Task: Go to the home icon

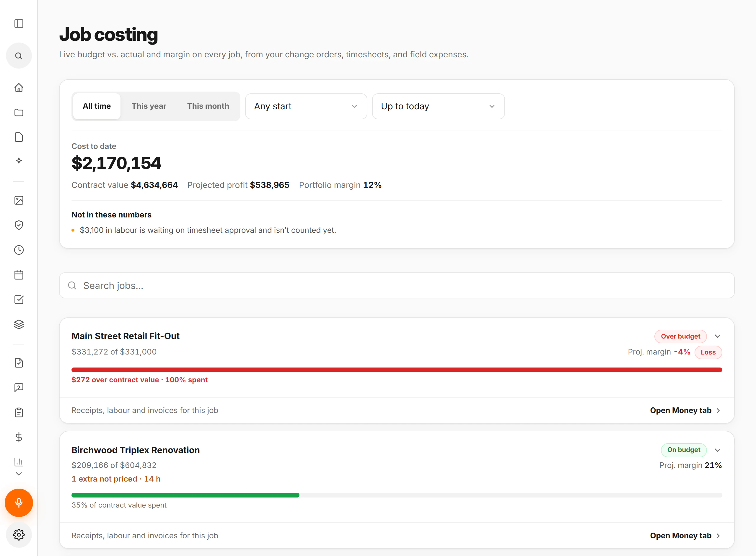Action: click(x=19, y=87)
